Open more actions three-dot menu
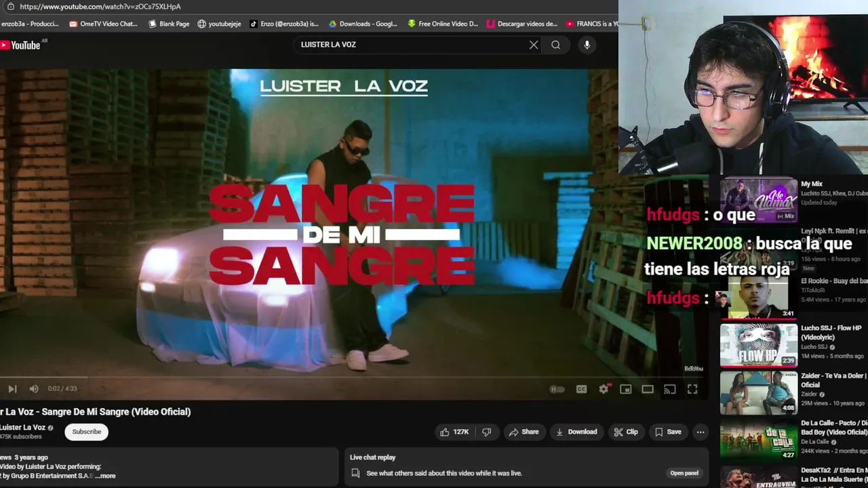Image resolution: width=868 pixels, height=488 pixels. pos(701,432)
